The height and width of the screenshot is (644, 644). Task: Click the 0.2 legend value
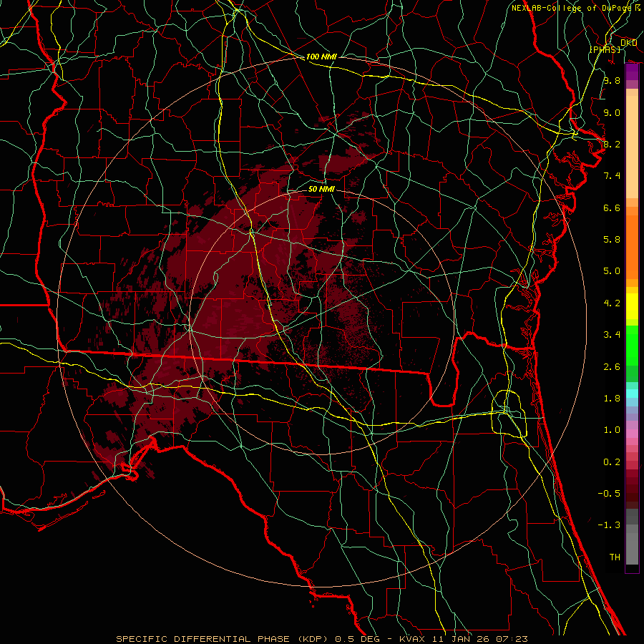(x=612, y=462)
